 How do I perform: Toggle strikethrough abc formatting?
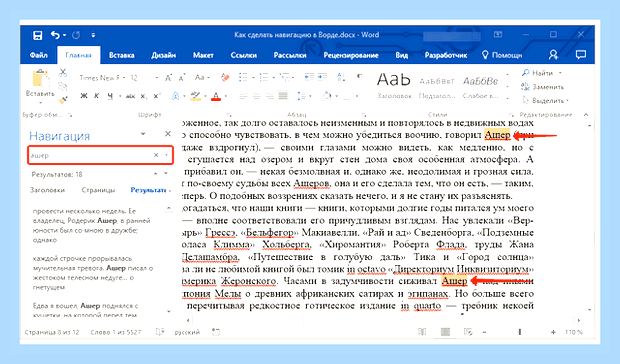(130, 96)
